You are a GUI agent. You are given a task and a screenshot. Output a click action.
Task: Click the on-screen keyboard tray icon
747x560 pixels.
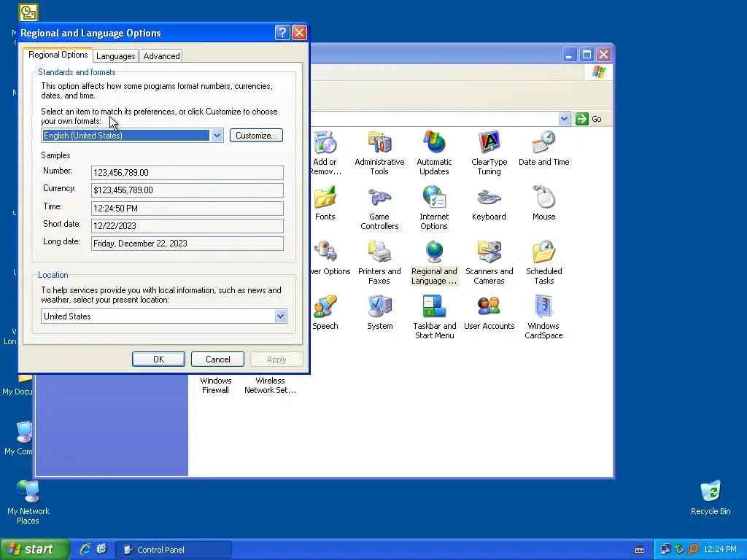click(x=639, y=550)
